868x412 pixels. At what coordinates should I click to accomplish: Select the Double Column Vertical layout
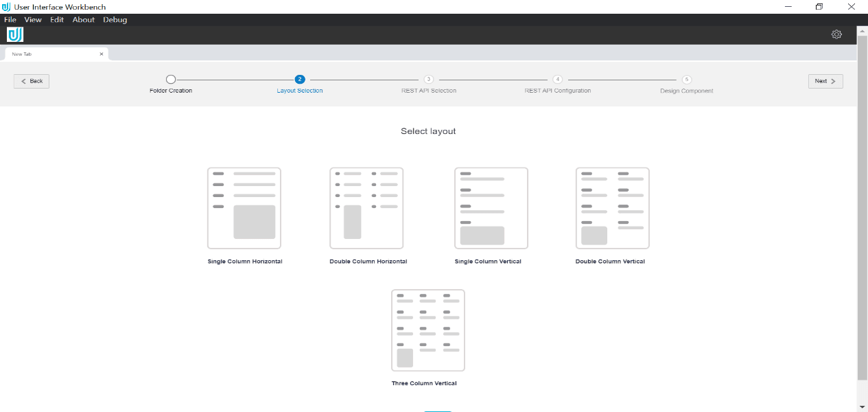[612, 207]
